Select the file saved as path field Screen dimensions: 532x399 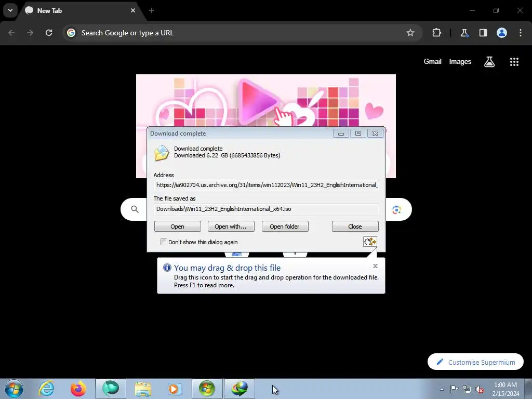tap(267, 209)
